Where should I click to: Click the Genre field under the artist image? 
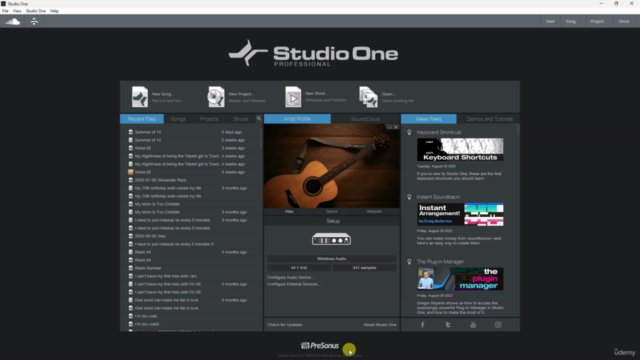(331, 211)
